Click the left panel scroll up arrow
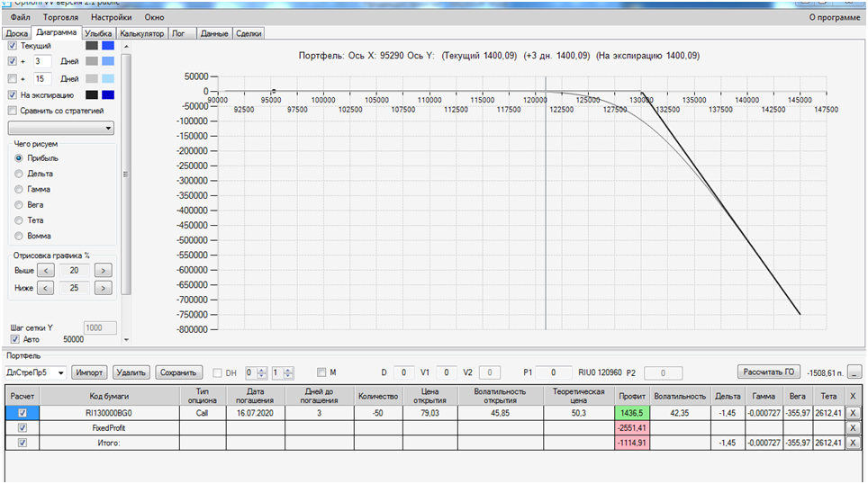The height and width of the screenshot is (484, 868). coord(126,47)
